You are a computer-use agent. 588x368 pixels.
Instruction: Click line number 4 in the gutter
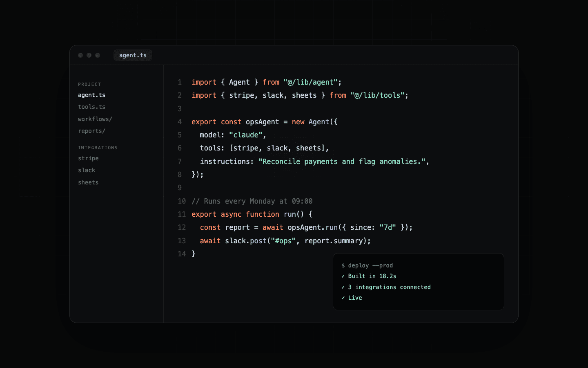pos(180,122)
